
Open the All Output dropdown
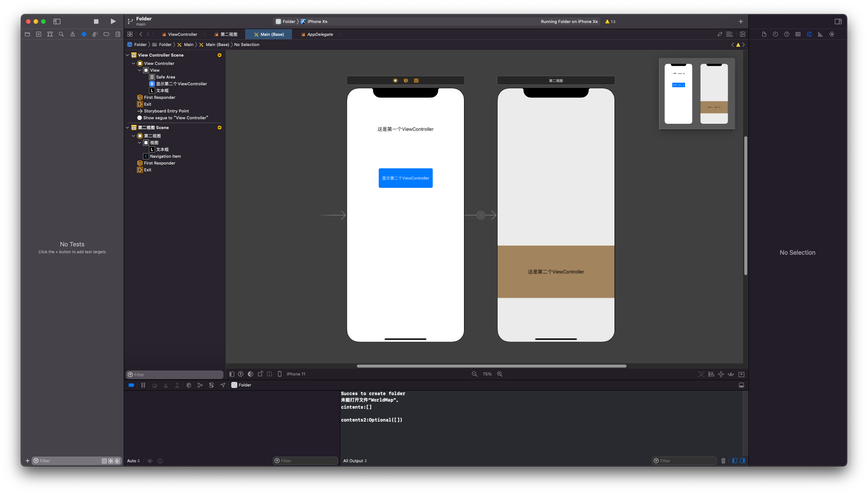355,461
